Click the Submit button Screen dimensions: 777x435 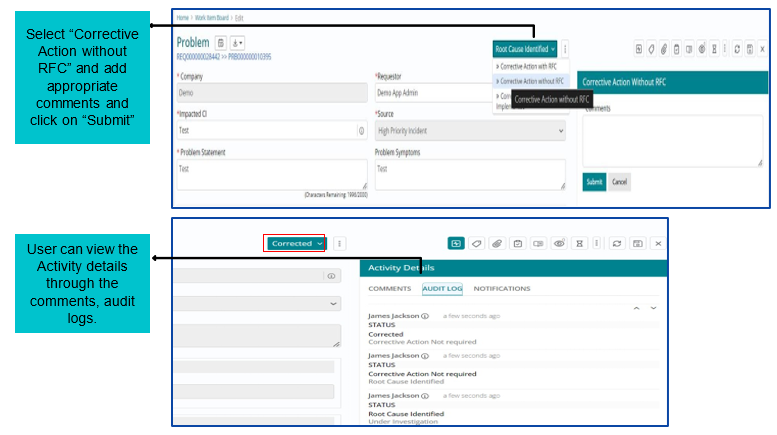(x=594, y=182)
